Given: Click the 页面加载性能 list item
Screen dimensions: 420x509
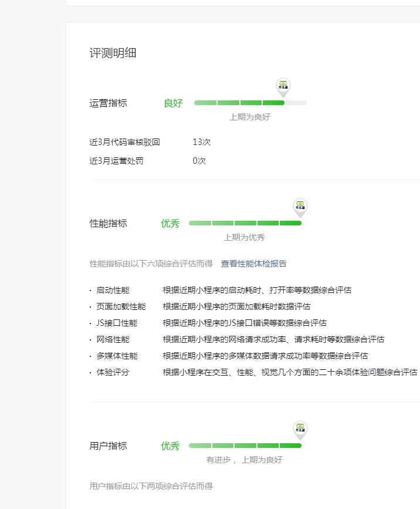Looking at the screenshot, I should (x=121, y=307).
